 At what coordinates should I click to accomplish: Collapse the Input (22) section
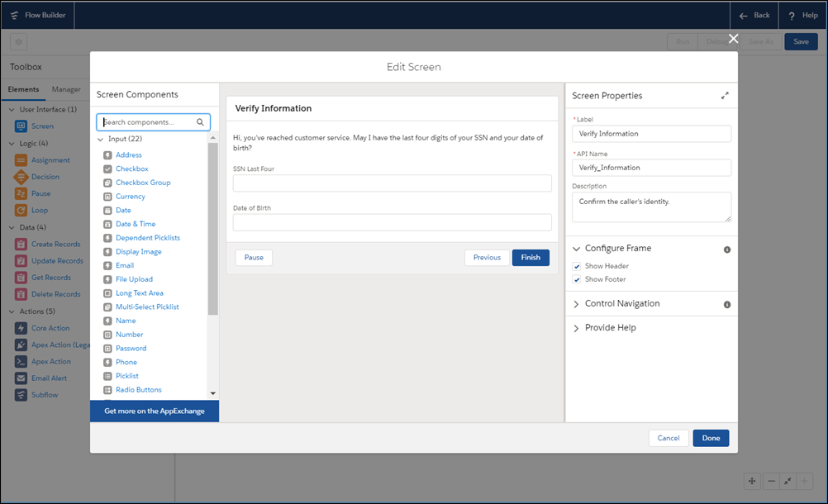[100, 140]
